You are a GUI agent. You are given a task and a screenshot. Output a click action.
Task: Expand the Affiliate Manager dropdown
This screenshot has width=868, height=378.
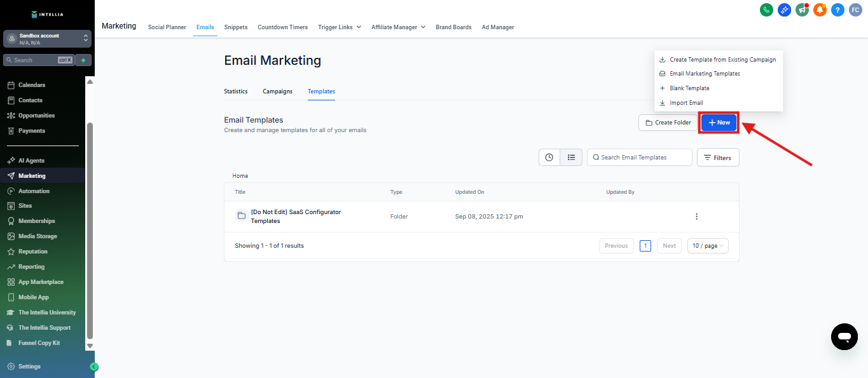[398, 27]
